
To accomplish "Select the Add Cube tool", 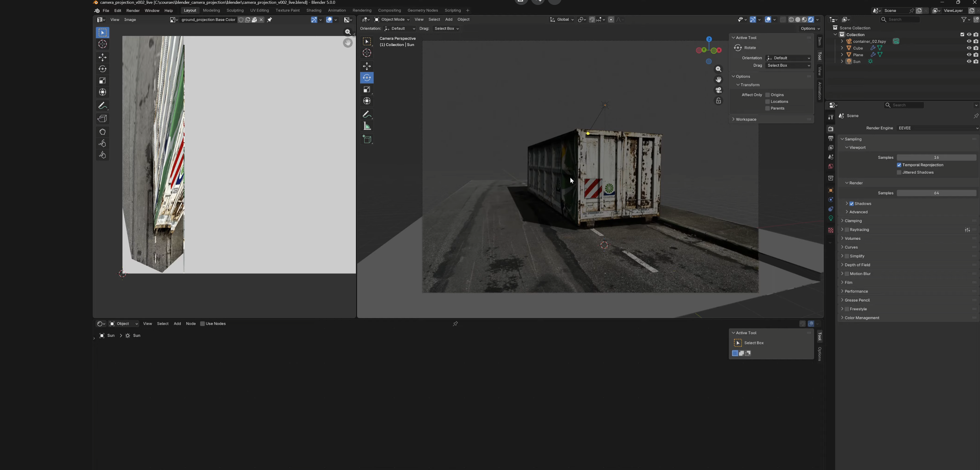I will (x=367, y=140).
